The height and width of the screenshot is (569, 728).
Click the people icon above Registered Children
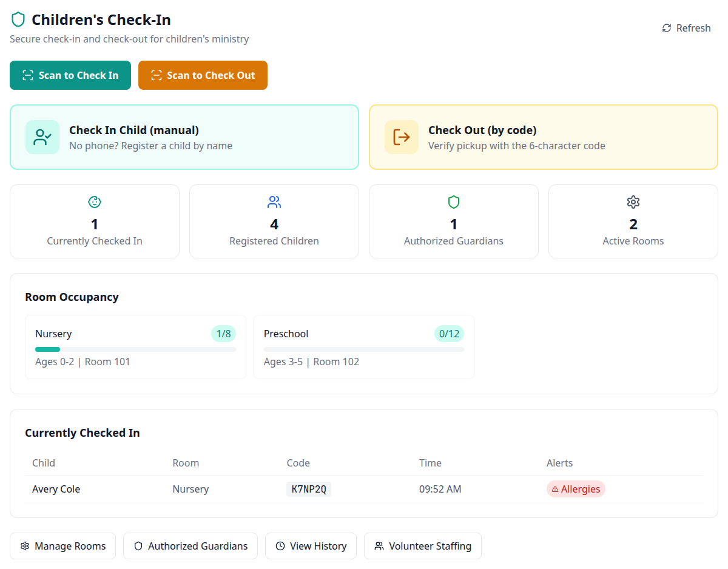click(274, 202)
